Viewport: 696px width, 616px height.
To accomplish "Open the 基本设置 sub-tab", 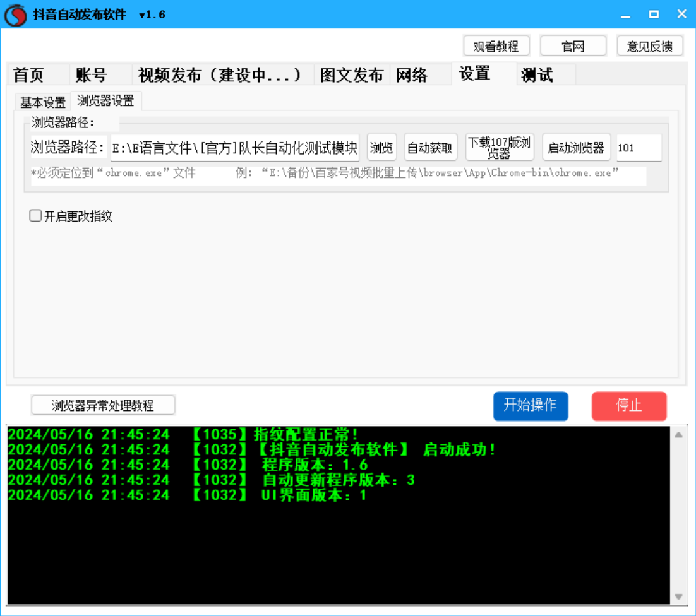I will (43, 102).
